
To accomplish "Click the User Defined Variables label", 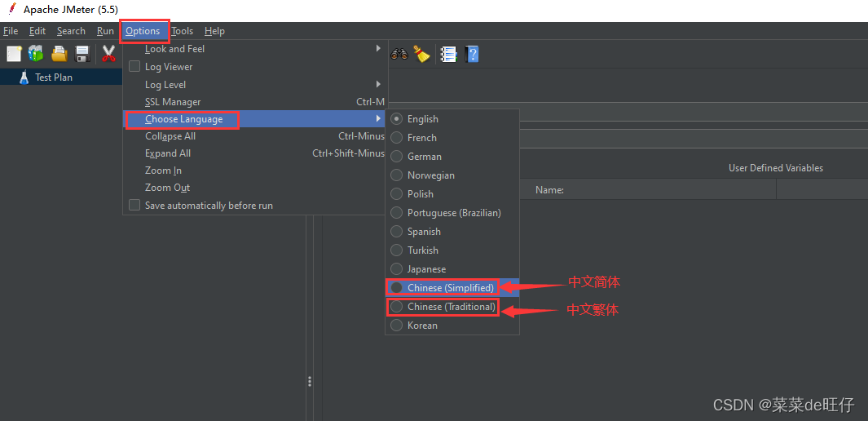I will coord(776,168).
